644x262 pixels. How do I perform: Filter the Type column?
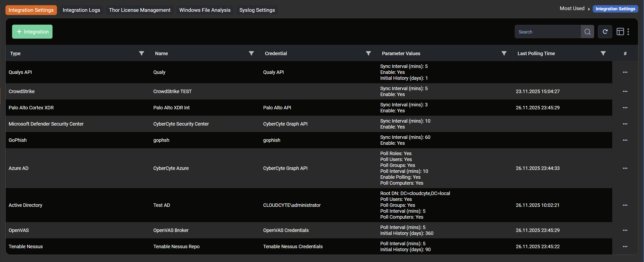[141, 53]
